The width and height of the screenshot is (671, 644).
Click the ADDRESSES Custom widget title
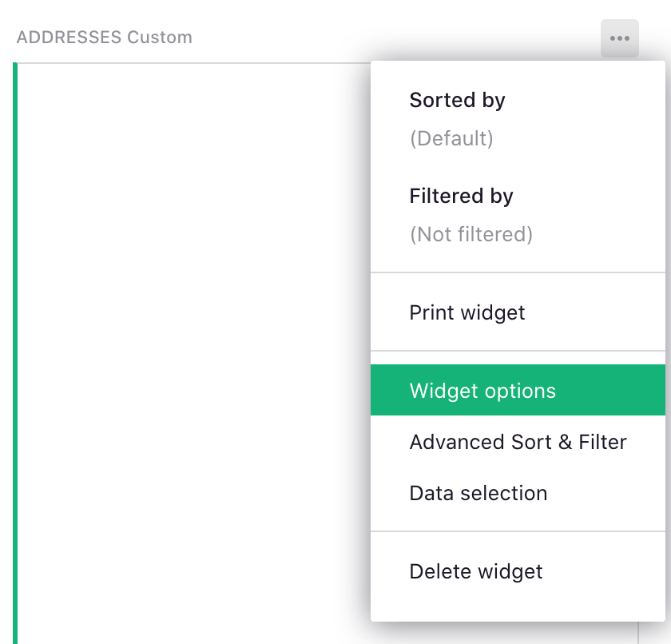(104, 38)
